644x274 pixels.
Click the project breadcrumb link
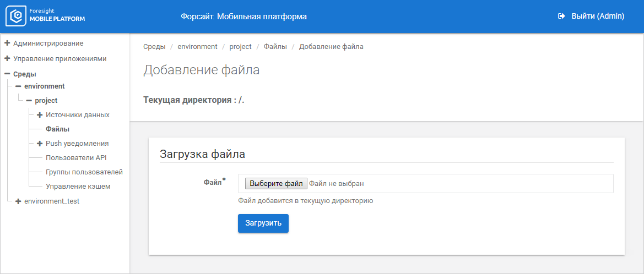point(240,47)
